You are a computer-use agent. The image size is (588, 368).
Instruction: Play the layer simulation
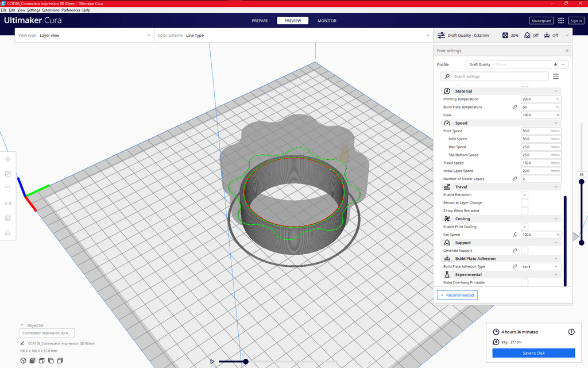(x=212, y=362)
